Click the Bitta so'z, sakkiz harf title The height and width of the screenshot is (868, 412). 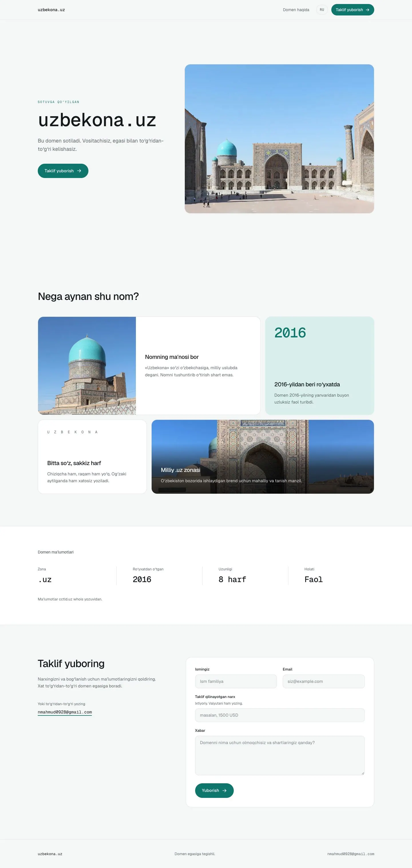pyautogui.click(x=74, y=463)
